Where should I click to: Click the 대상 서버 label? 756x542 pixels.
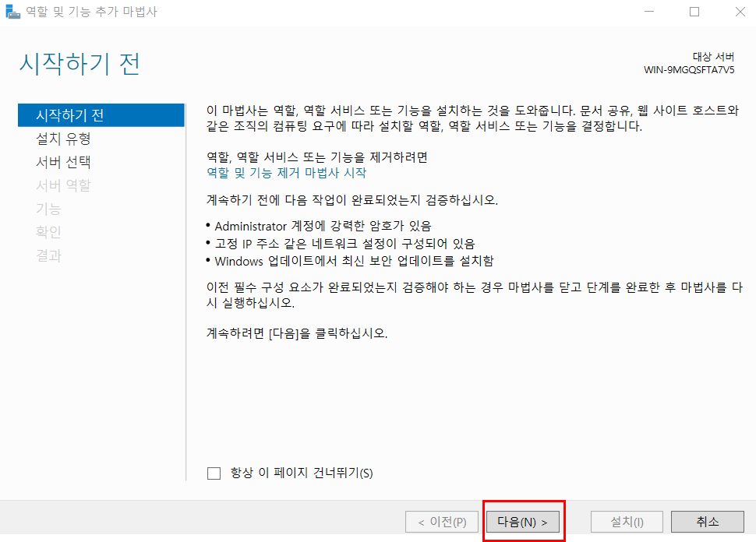[714, 57]
